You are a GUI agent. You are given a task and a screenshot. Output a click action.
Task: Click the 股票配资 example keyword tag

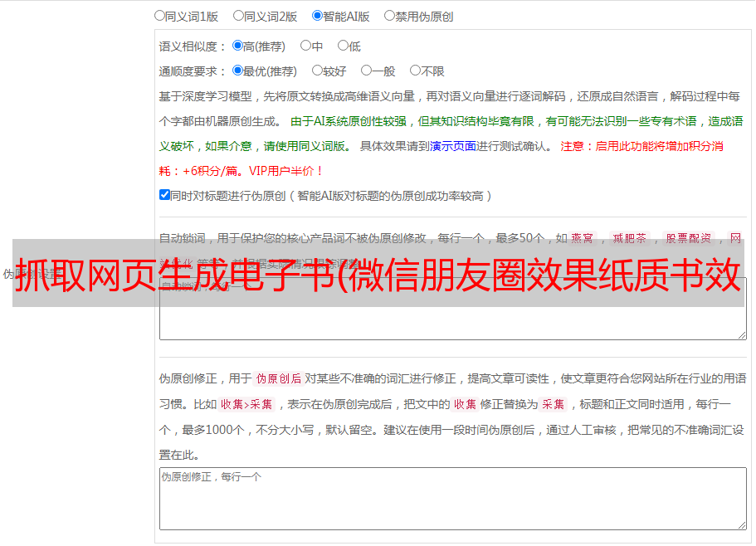(x=689, y=238)
